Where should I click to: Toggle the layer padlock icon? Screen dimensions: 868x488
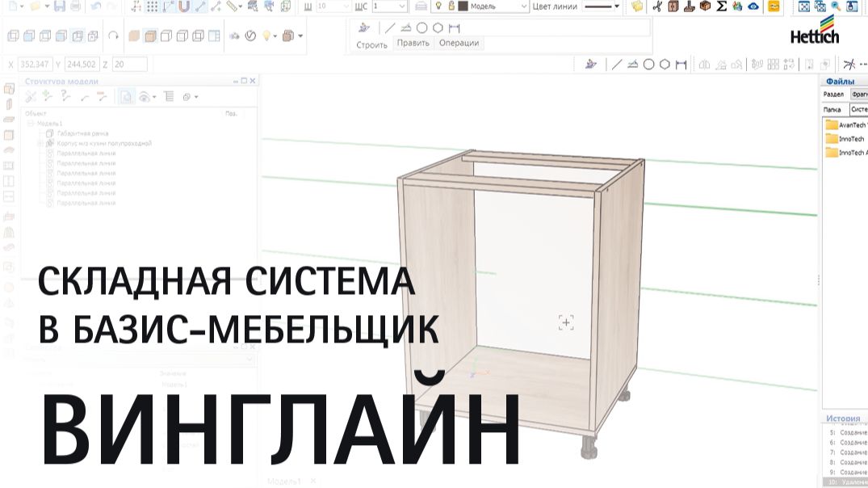tap(451, 6)
